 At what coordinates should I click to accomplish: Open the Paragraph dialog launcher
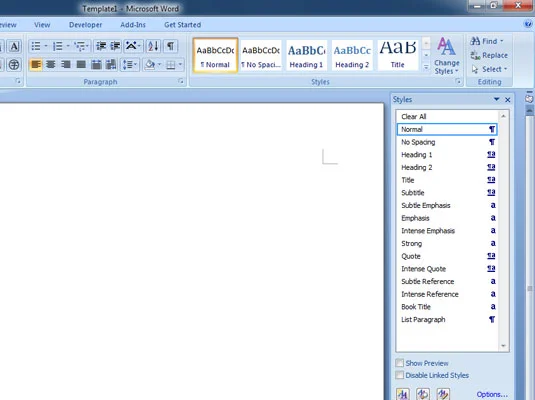click(181, 81)
